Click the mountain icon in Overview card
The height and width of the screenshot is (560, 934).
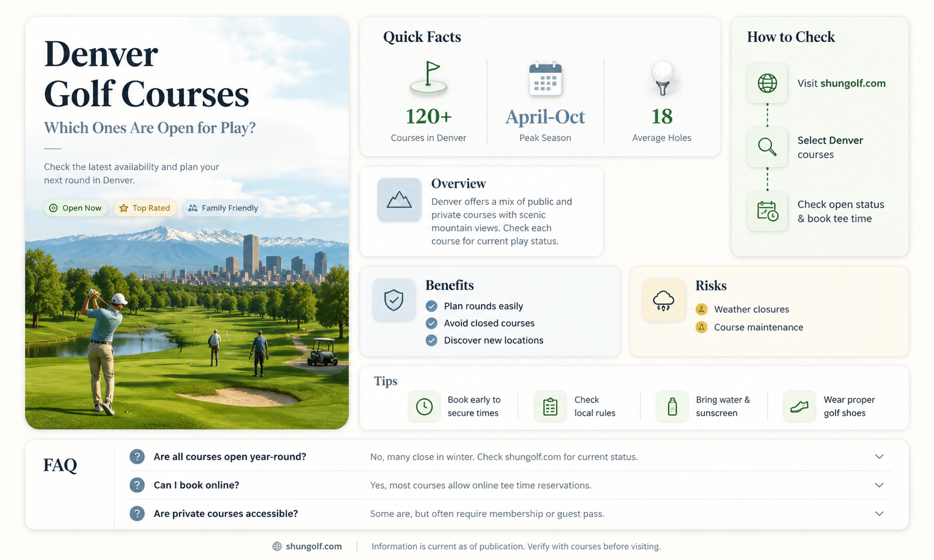click(399, 200)
